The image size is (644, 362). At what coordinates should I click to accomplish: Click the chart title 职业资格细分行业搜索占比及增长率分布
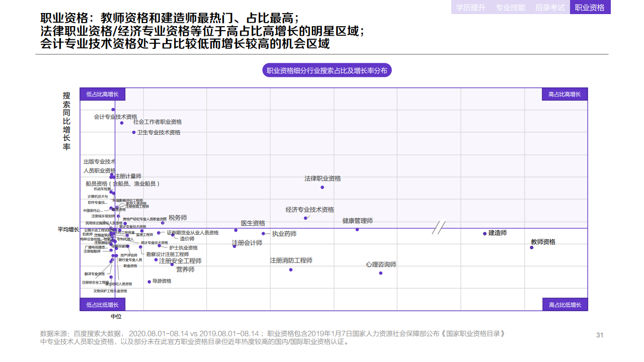(328, 70)
